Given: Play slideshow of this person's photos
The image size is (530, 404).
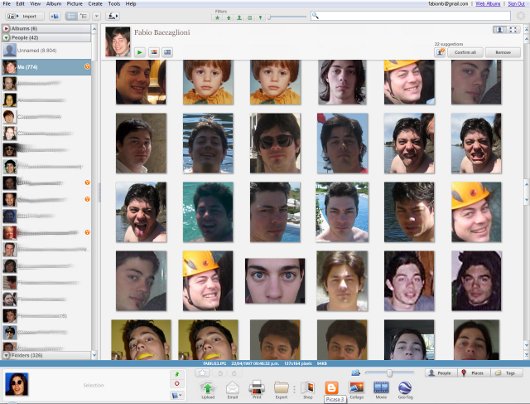Looking at the screenshot, I should click(x=140, y=52).
